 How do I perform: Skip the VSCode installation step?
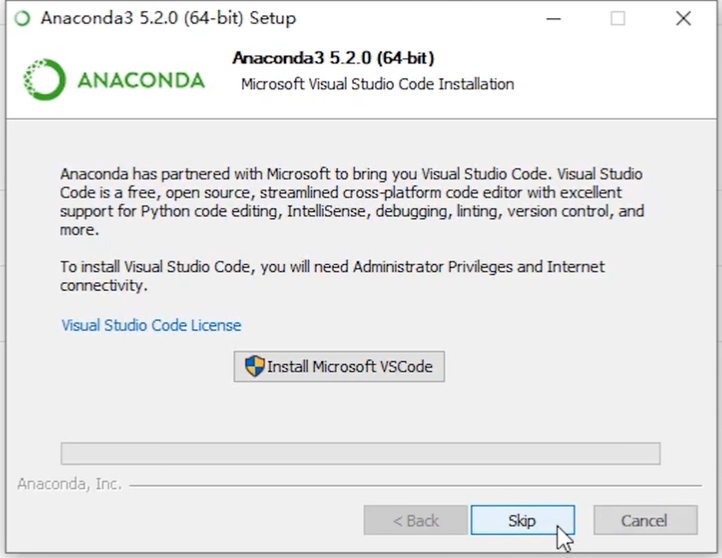coord(522,520)
